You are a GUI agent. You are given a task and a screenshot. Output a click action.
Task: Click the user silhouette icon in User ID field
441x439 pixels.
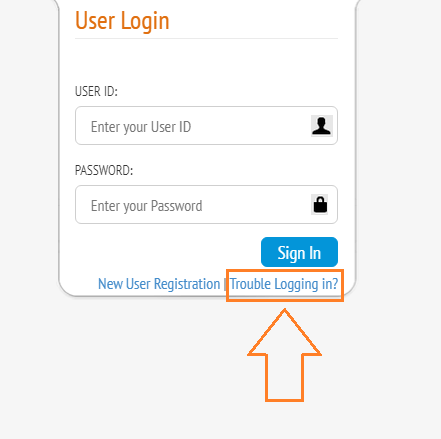[322, 126]
